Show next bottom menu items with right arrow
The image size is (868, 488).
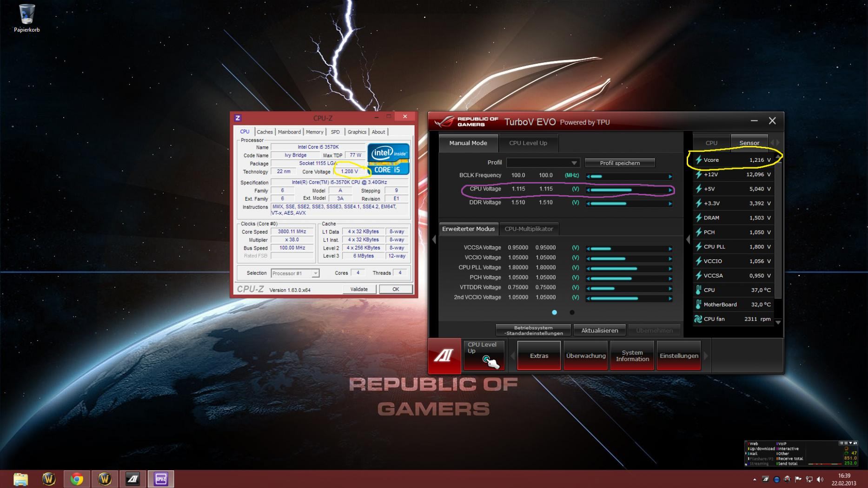click(x=706, y=356)
